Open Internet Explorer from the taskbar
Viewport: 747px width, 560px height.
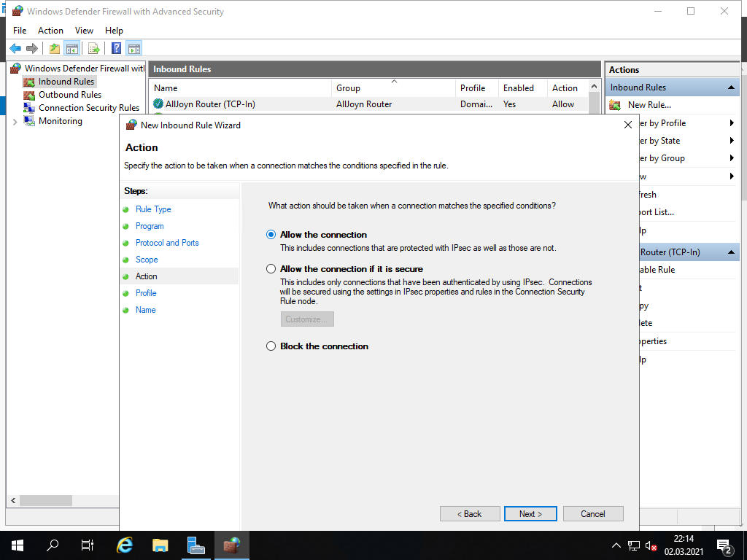click(x=125, y=545)
